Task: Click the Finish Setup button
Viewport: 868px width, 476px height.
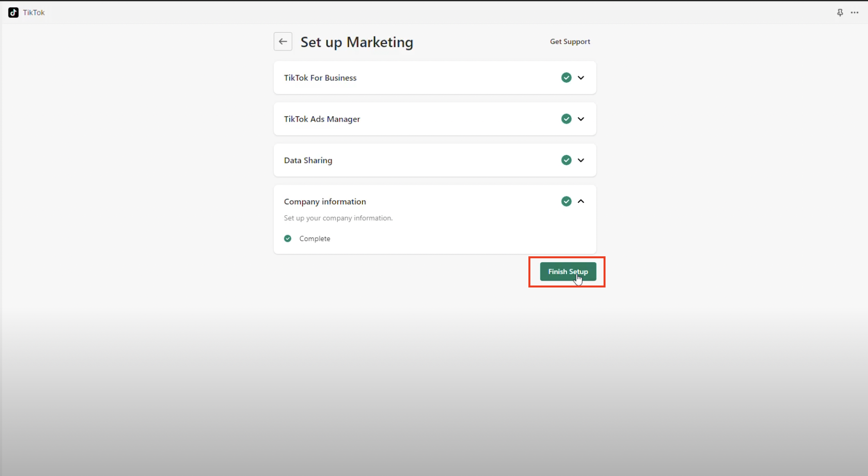Action: click(568, 272)
